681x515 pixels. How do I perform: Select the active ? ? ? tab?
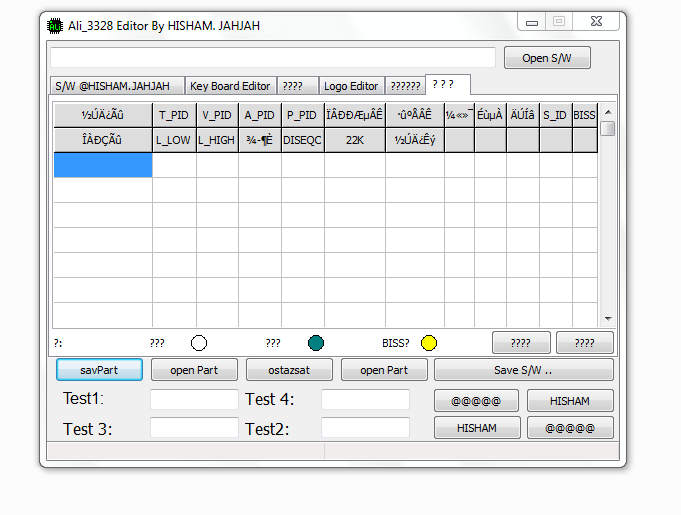(x=448, y=84)
